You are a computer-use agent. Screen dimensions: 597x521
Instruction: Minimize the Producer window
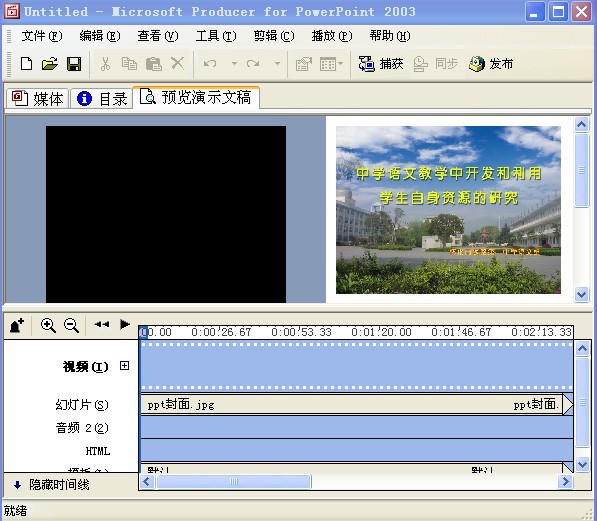[535, 12]
